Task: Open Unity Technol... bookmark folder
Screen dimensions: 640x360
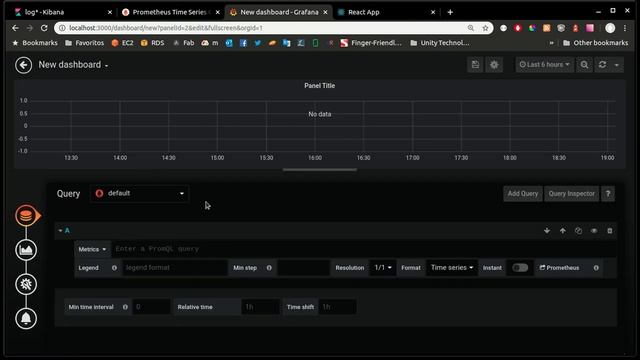Action: click(440, 43)
